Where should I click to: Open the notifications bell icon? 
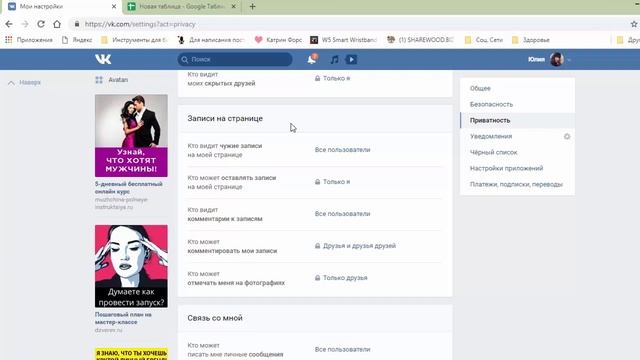[311, 60]
